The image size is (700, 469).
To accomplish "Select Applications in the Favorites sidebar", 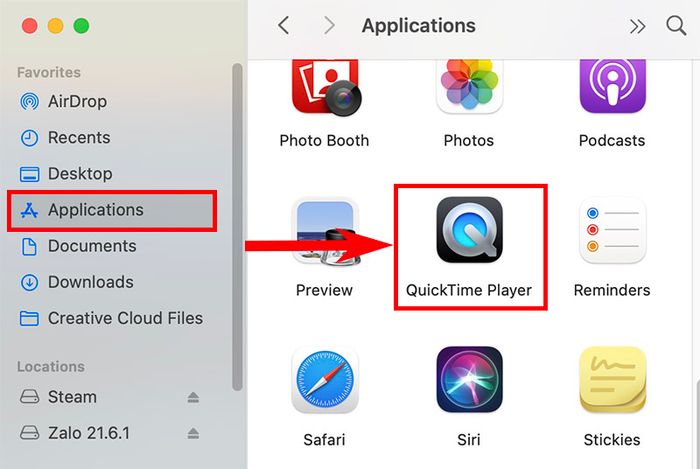I will click(112, 210).
